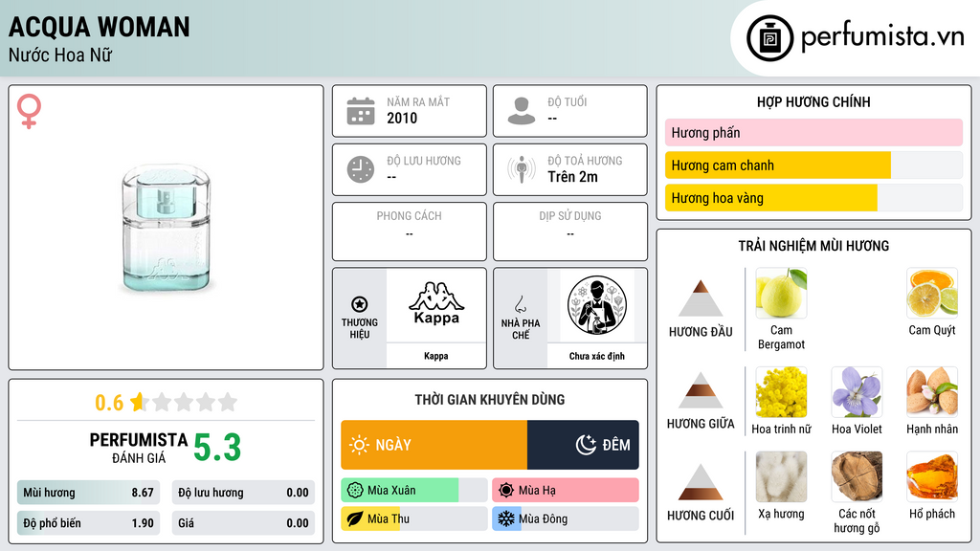Open the Acqua Woman perfume bottle image

166,228
